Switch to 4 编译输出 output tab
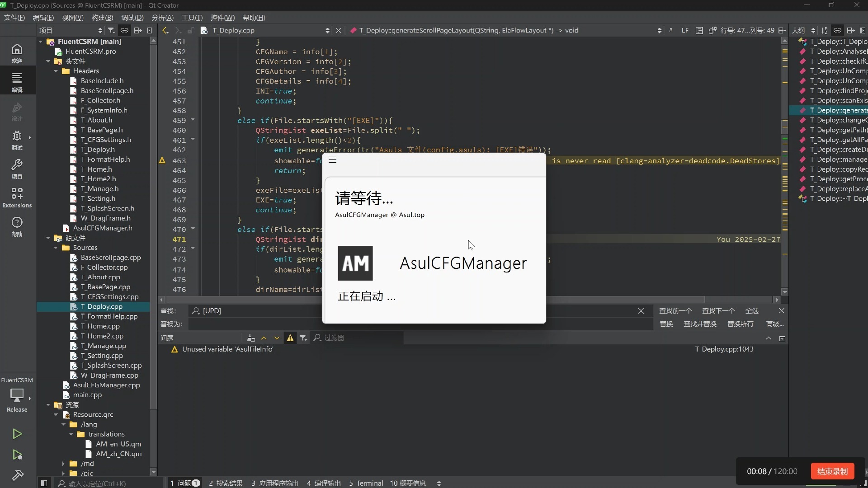Viewport: 868px width, 488px height. [324, 483]
